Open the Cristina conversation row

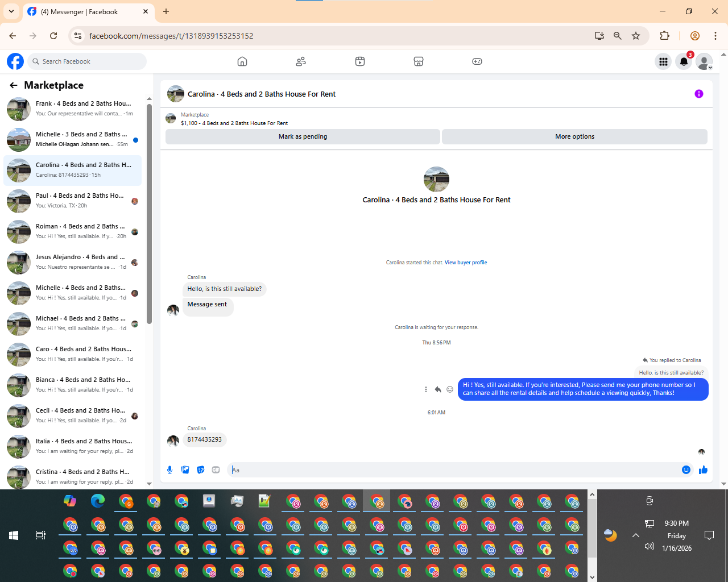tap(72, 477)
